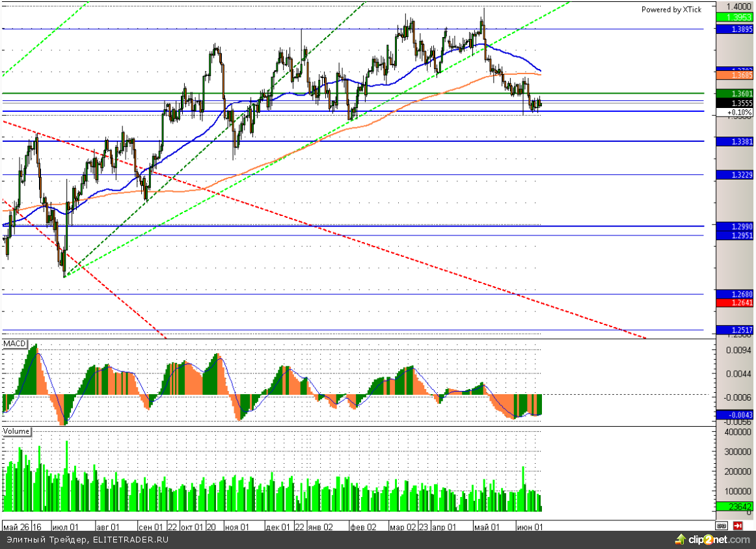Click the green 23642 volume value label
The height and width of the screenshot is (549, 756).
point(734,507)
